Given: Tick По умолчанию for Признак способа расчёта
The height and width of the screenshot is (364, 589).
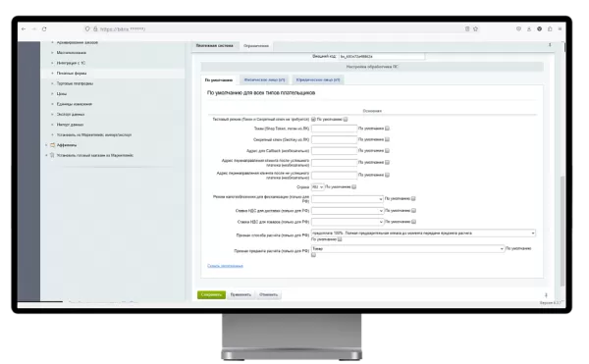Looking at the screenshot, I should (340, 239).
